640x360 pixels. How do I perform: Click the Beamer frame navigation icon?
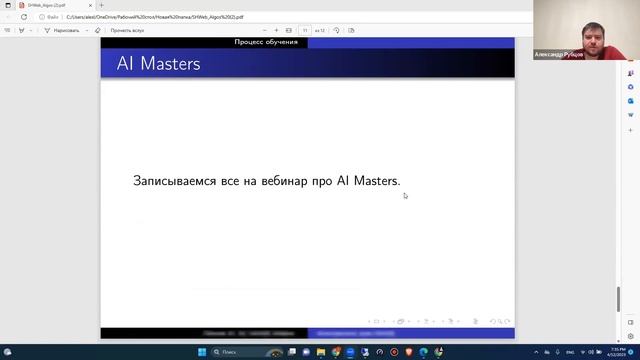[x=401, y=322]
